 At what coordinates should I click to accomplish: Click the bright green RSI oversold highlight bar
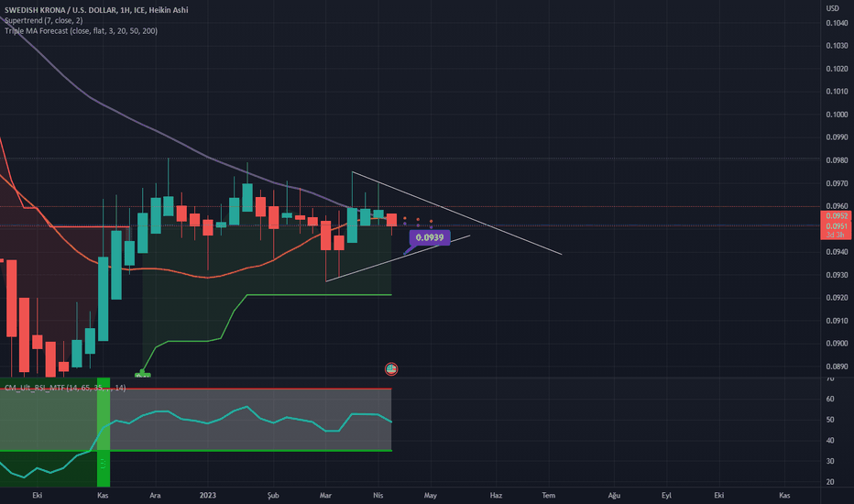click(104, 433)
